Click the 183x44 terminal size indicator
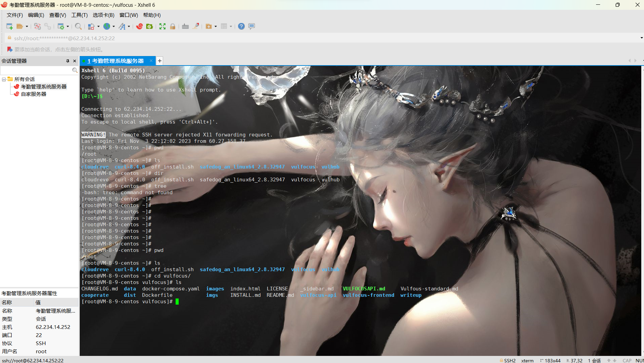 pyautogui.click(x=550, y=360)
